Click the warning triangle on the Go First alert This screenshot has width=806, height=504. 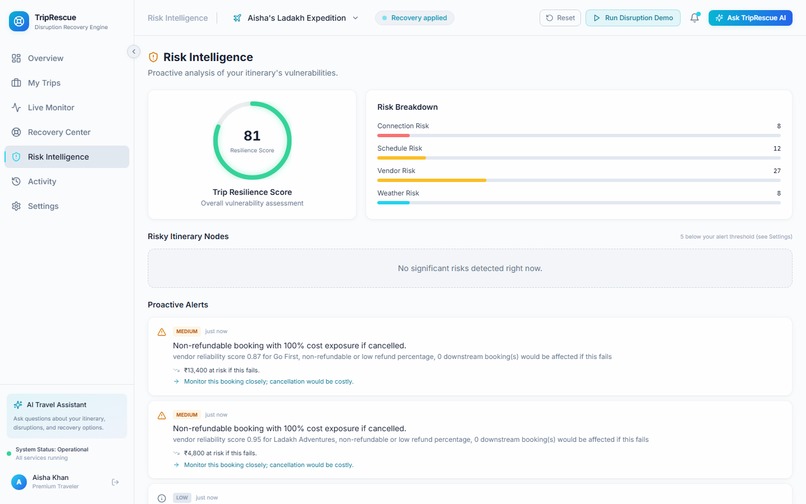click(161, 332)
